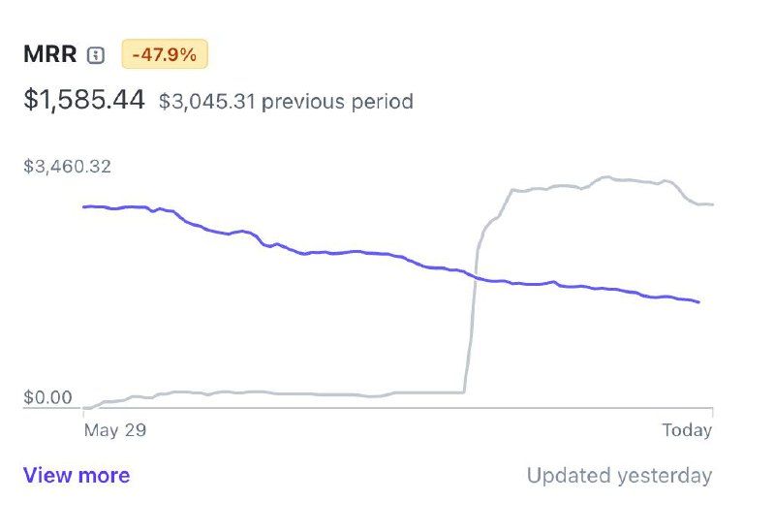Click the $0.00 y-axis label

point(48,397)
